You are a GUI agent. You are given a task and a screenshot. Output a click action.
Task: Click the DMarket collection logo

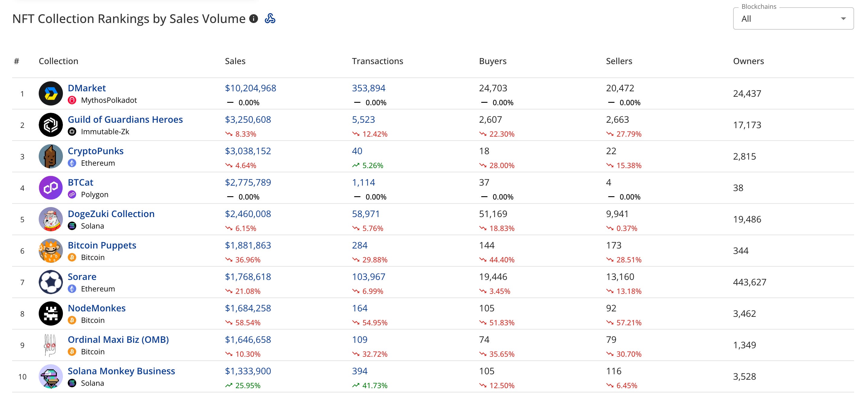pos(51,94)
